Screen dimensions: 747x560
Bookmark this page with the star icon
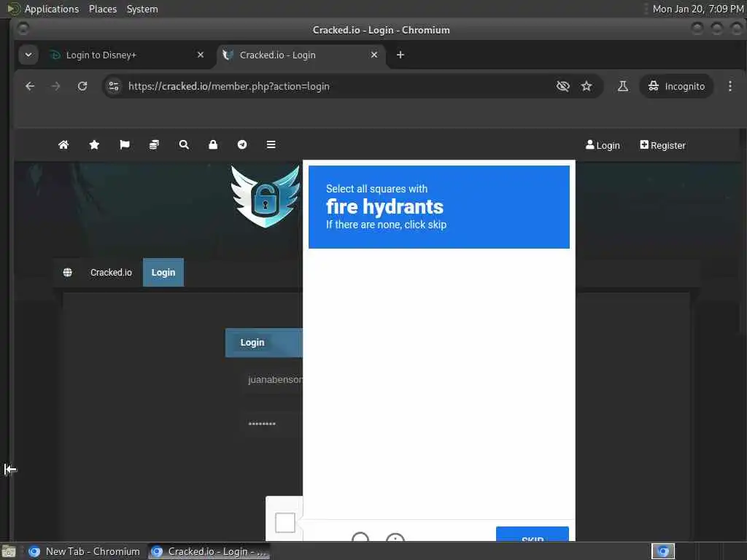click(x=587, y=86)
